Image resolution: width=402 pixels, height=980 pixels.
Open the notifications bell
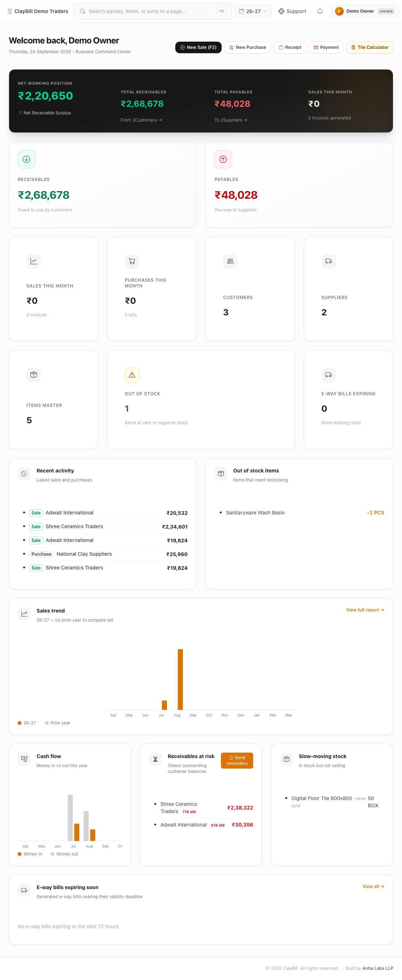(x=320, y=12)
